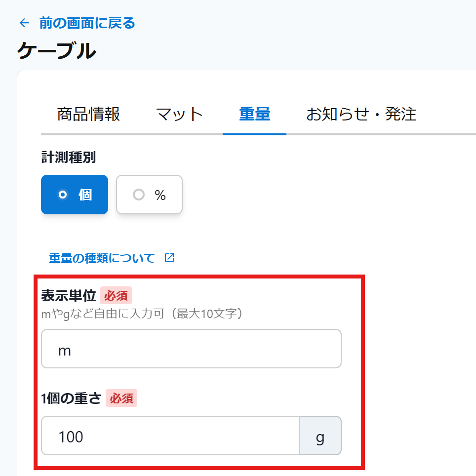
Task: Click the back arrow icon
Action: pyautogui.click(x=24, y=23)
